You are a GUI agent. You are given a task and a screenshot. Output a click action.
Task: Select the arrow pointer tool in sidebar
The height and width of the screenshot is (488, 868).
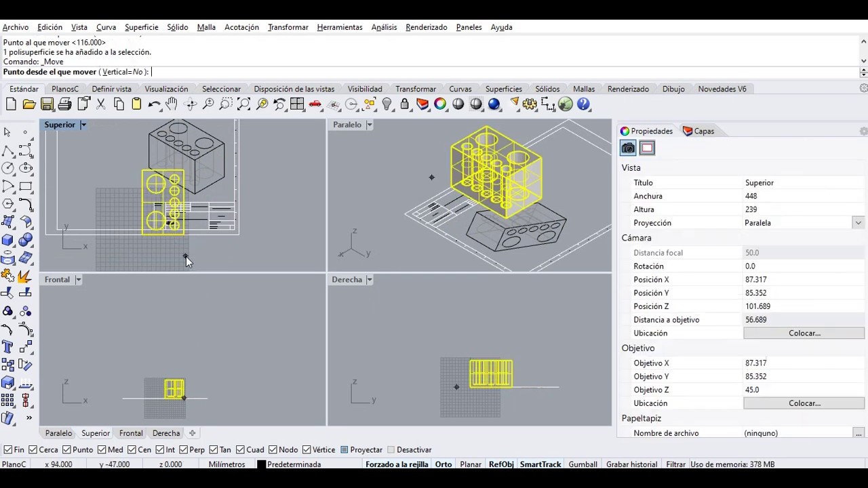coord(7,132)
